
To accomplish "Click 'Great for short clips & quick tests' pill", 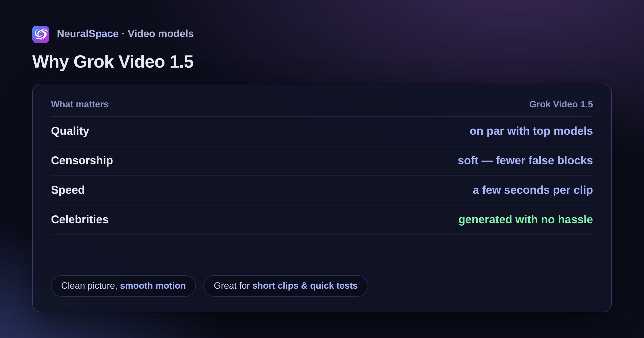I will coord(286,286).
